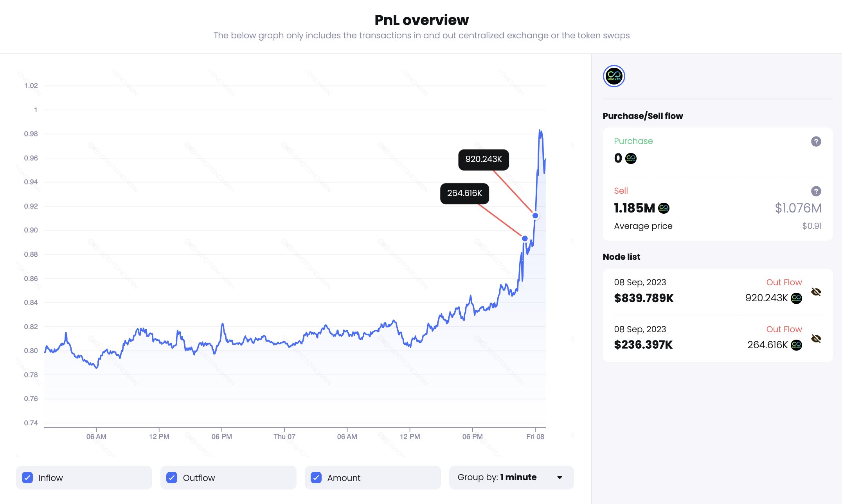
Task: Click the Group by dropdown arrow
Action: (x=560, y=478)
